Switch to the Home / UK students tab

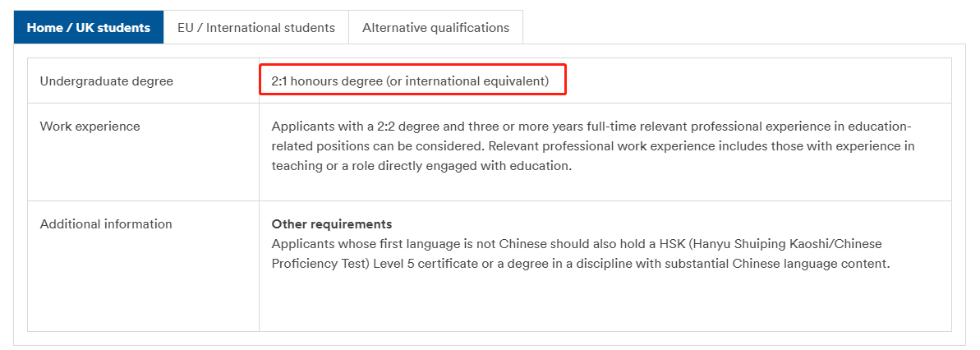[x=89, y=28]
